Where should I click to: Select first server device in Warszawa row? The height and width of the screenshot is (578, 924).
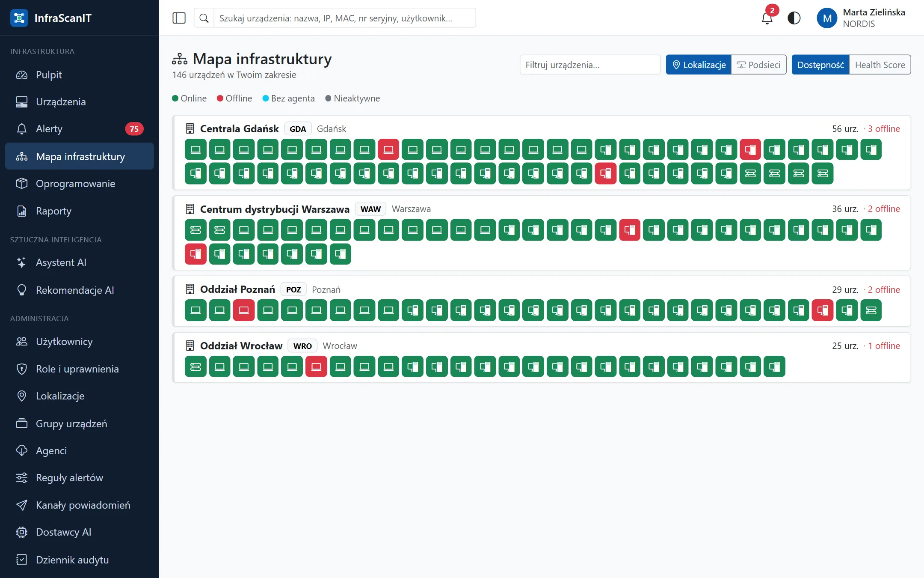195,230
